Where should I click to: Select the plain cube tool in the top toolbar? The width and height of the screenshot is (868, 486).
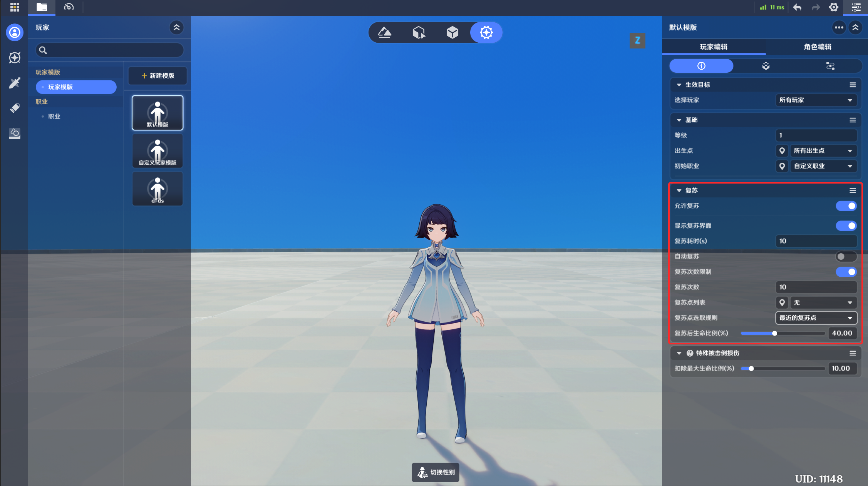point(452,32)
